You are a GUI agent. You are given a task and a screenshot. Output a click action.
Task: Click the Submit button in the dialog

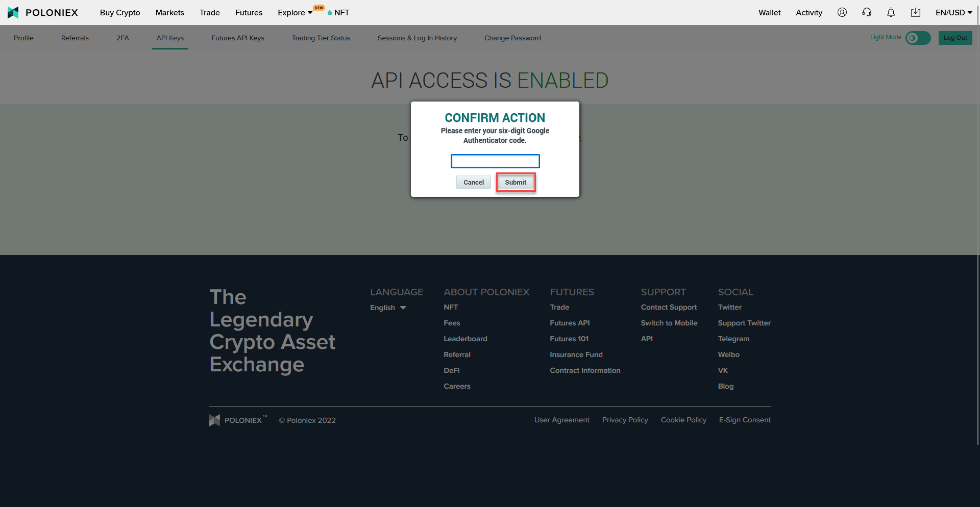pyautogui.click(x=515, y=182)
